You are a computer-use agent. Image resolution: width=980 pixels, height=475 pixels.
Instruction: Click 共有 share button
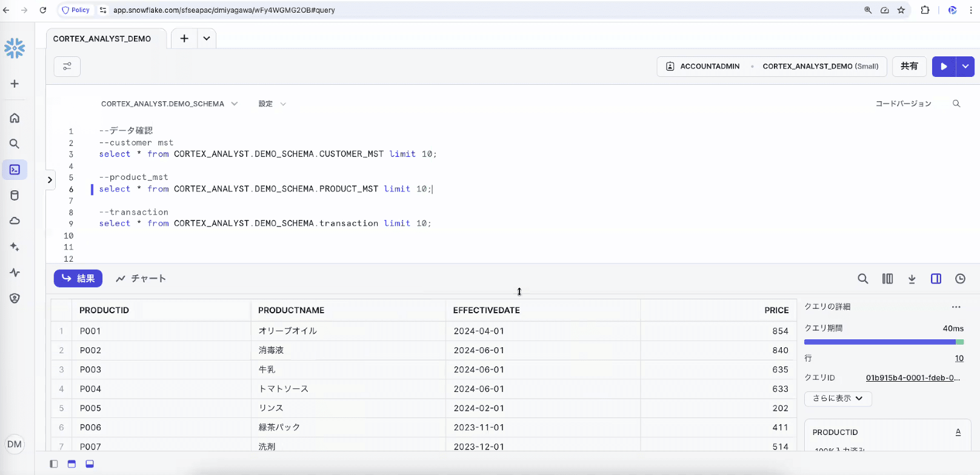pyautogui.click(x=909, y=66)
